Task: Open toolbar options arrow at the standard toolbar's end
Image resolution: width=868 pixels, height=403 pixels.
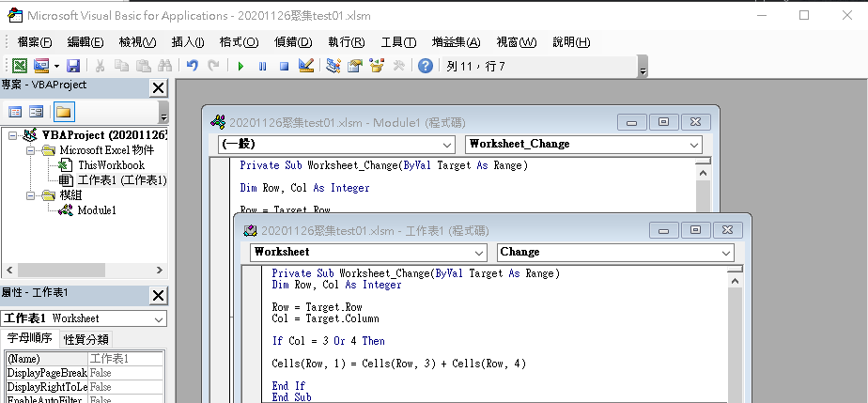Action: pyautogui.click(x=643, y=67)
